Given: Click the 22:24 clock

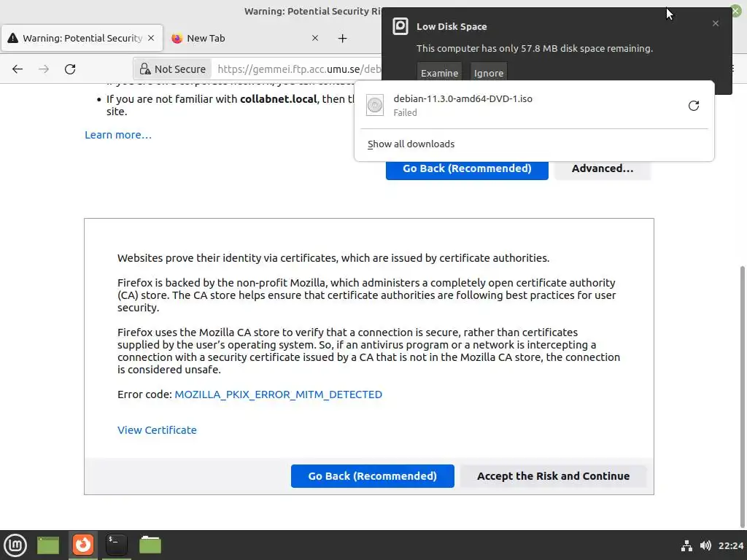Looking at the screenshot, I should coord(731,545).
